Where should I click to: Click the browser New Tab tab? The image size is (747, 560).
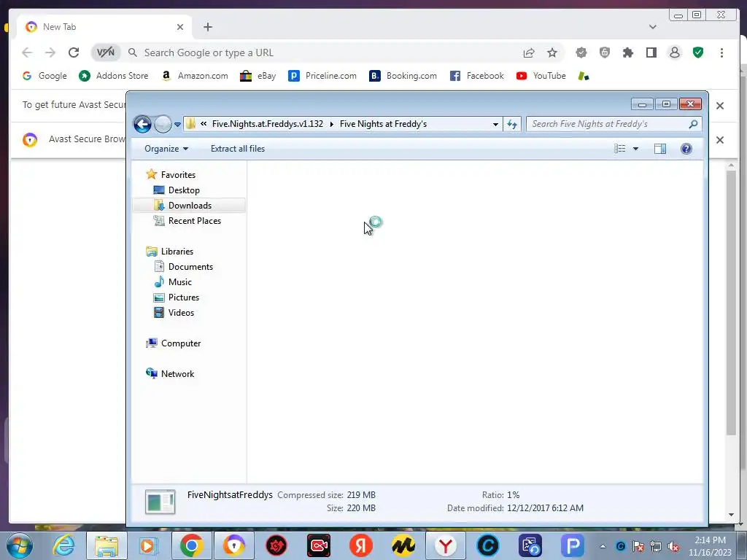[x=102, y=27]
